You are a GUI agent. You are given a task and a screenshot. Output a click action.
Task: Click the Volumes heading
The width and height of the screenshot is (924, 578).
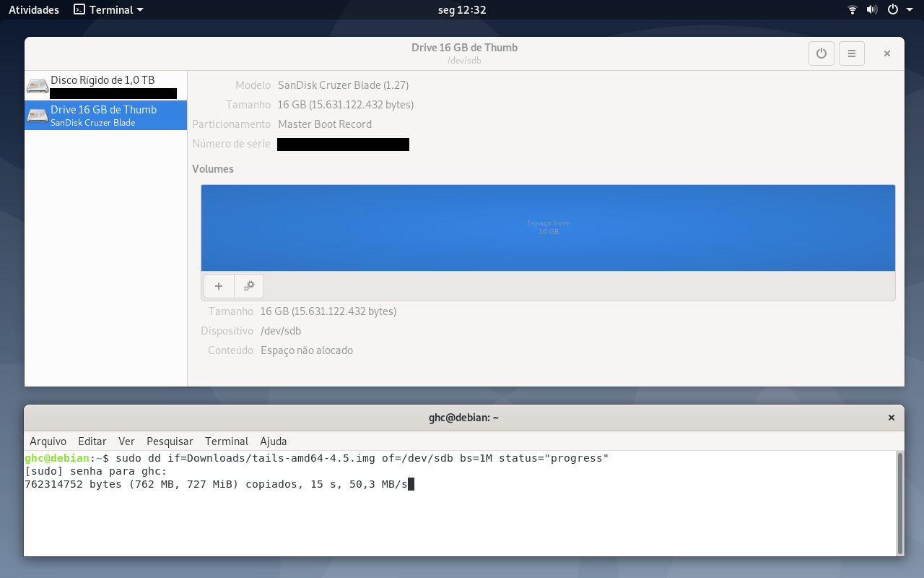(213, 169)
